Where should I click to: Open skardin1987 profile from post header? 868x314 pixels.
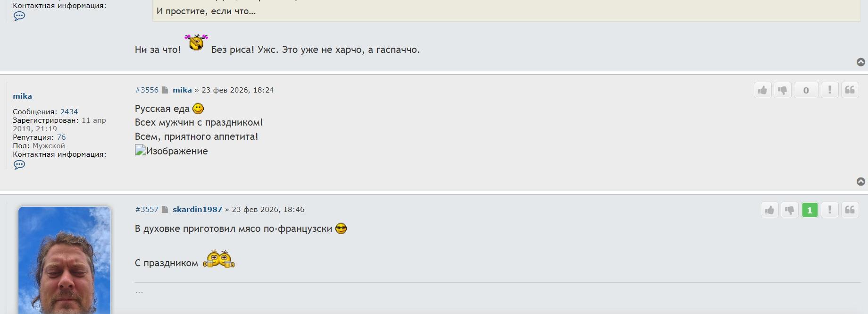[x=197, y=210]
